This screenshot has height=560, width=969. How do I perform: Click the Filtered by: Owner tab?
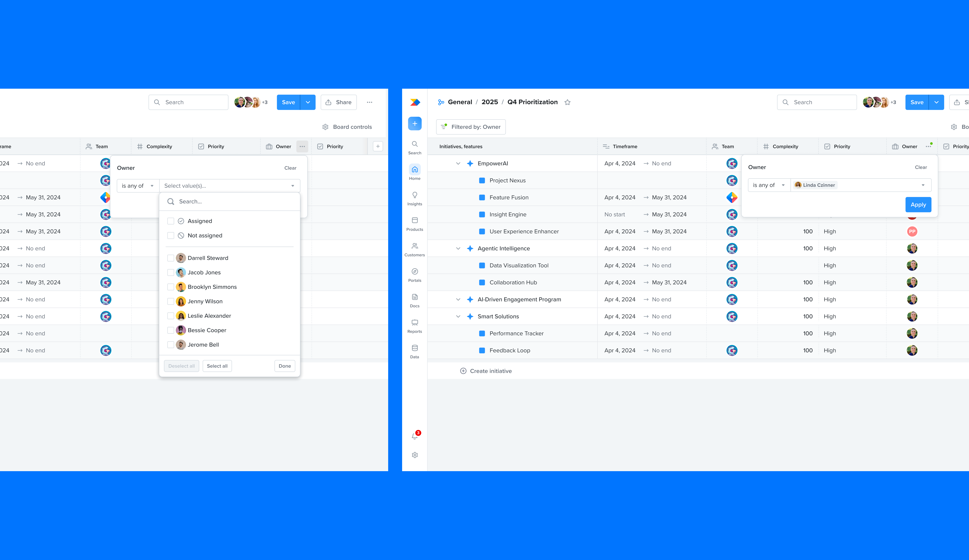(471, 127)
